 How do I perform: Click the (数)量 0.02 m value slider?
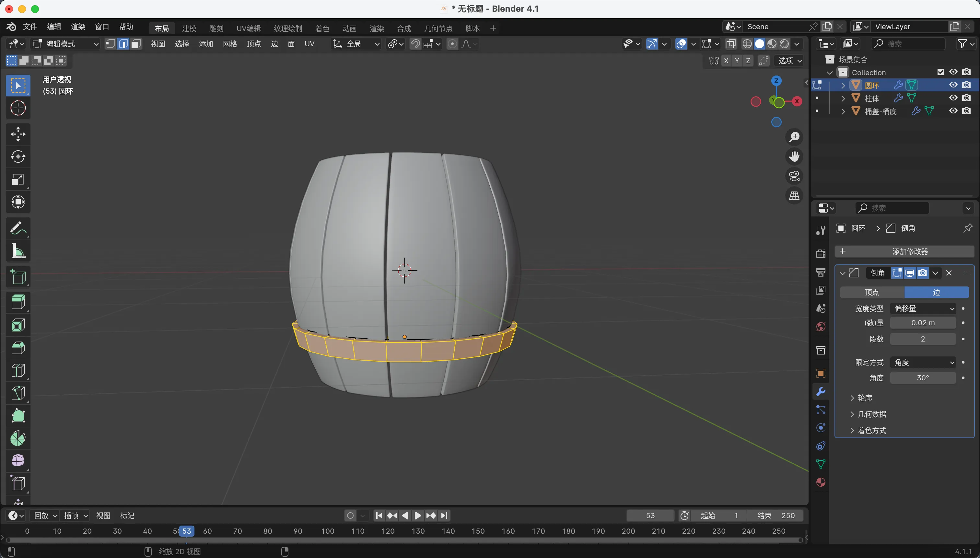click(x=923, y=323)
